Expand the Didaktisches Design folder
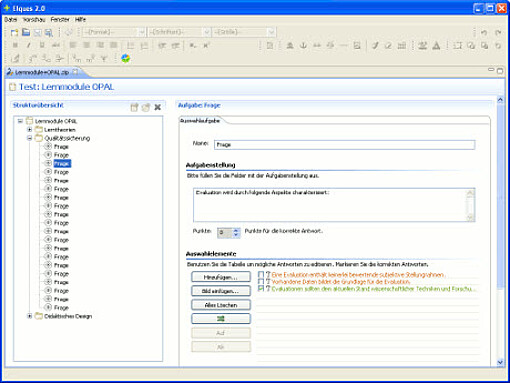 click(30, 316)
